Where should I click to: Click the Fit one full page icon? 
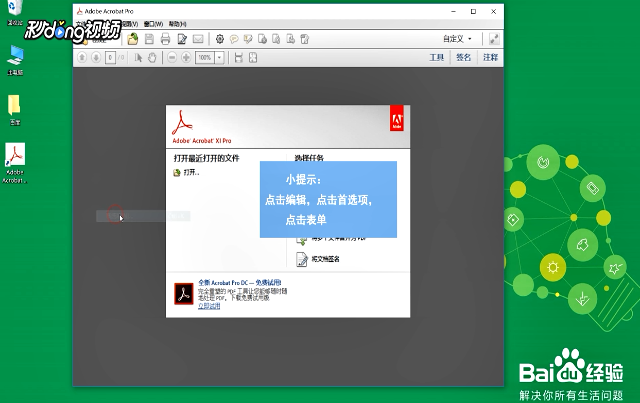(x=253, y=58)
